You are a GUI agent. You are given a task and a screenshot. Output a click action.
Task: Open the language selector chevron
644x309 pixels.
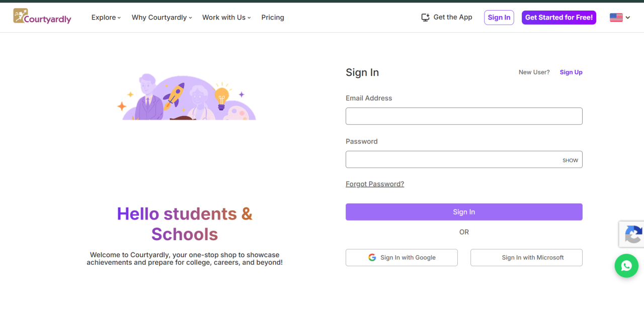click(x=627, y=18)
